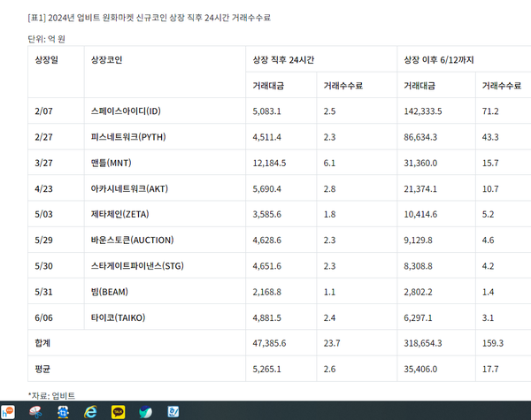Click the listing date 4/23

point(43,188)
